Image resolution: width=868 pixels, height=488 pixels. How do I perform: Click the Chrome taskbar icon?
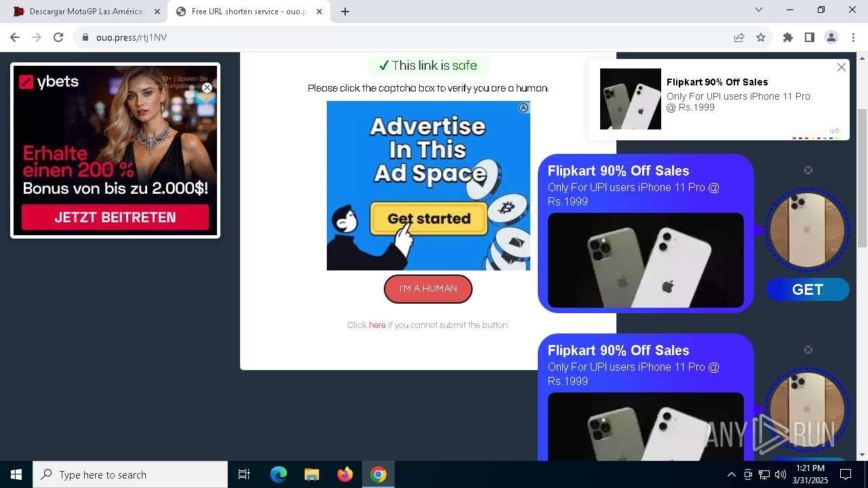378,474
